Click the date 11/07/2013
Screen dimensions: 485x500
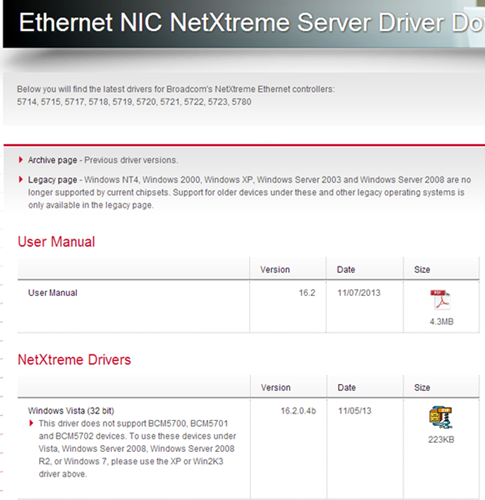pyautogui.click(x=359, y=293)
